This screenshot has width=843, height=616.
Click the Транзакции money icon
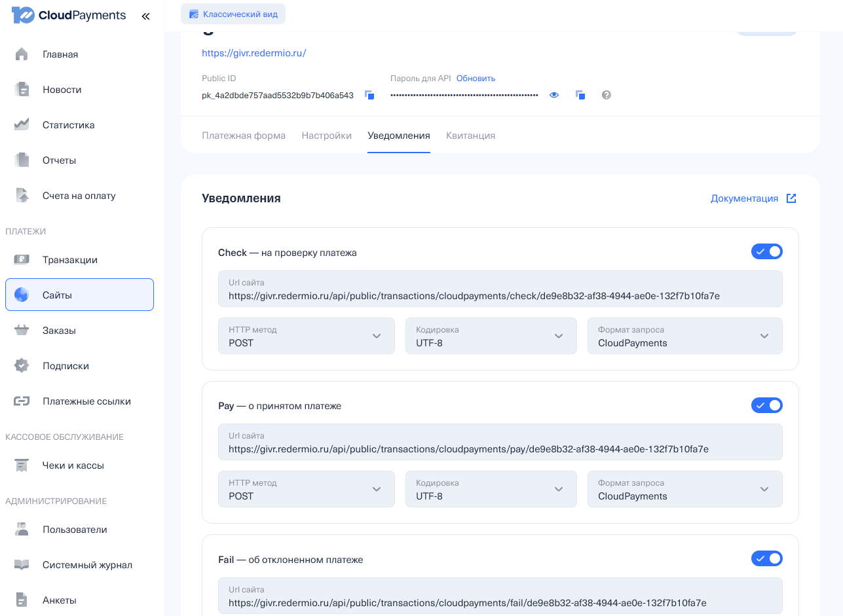(x=22, y=260)
